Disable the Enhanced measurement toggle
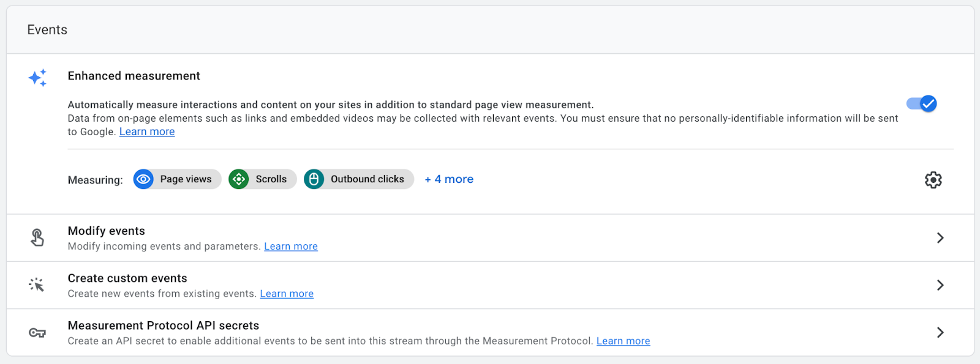Image resolution: width=980 pixels, height=364 pixels. [922, 104]
